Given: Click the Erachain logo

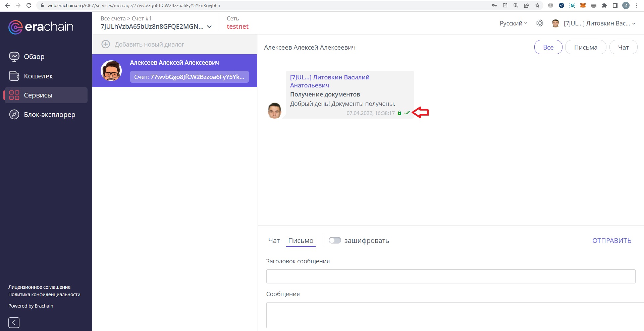Looking at the screenshot, I should pyautogui.click(x=41, y=27).
